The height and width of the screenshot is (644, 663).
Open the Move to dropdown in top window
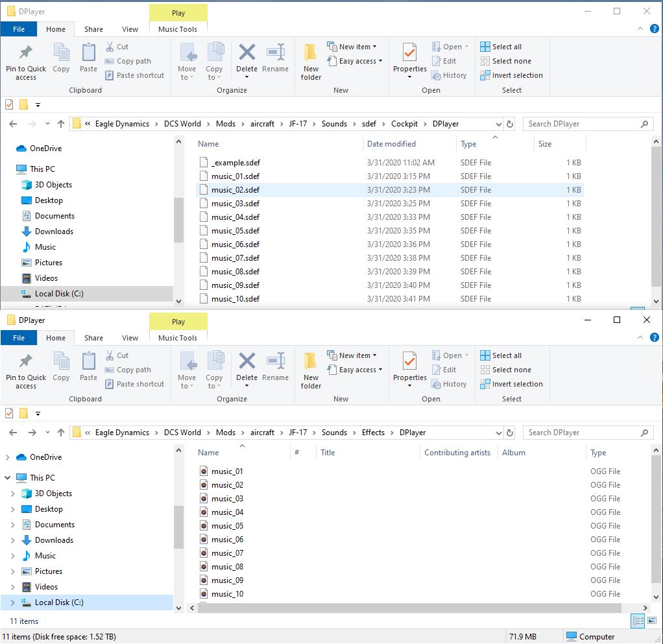(x=187, y=62)
